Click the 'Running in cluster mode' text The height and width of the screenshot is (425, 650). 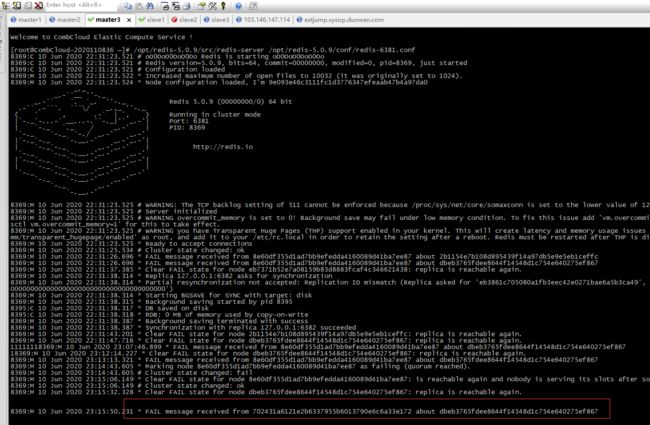pyautogui.click(x=215, y=114)
